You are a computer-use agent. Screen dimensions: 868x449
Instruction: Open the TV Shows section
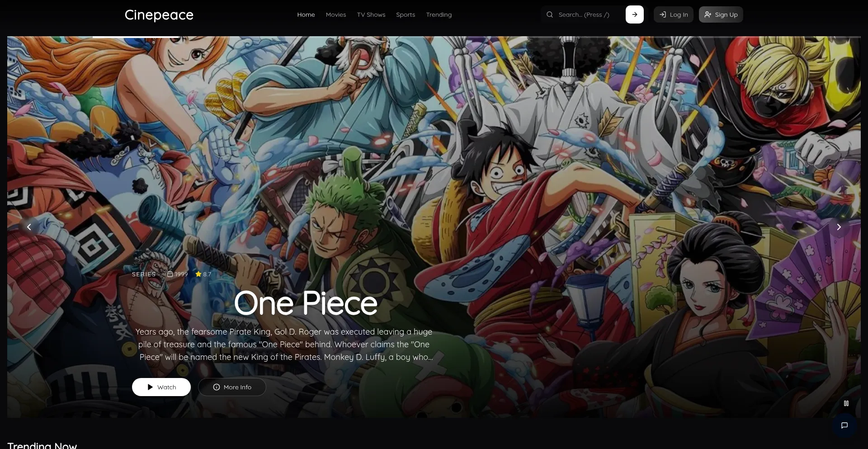(371, 14)
